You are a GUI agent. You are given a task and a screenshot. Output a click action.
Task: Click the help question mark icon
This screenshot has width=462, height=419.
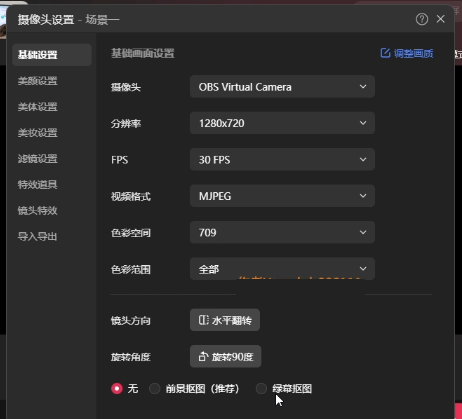tap(422, 19)
